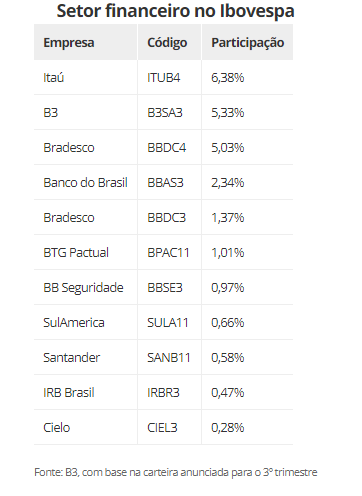
Task: Click the BBDC4 code cell
Action: point(167,148)
